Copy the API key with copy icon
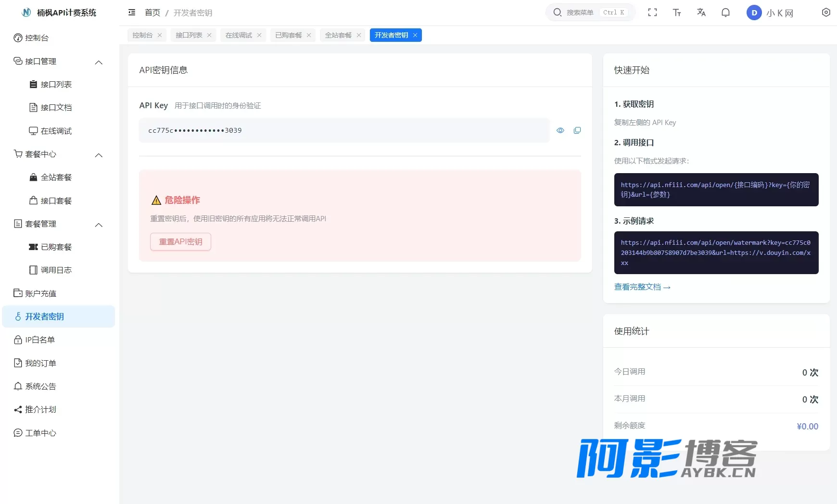The height and width of the screenshot is (504, 837). point(577,130)
